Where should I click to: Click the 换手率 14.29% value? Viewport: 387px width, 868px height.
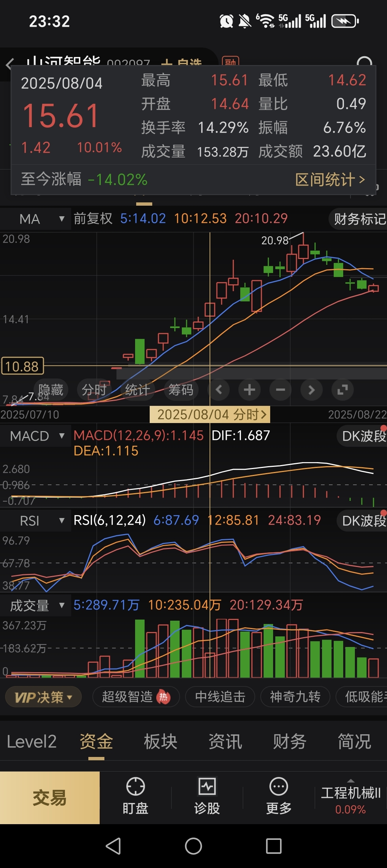tap(223, 127)
